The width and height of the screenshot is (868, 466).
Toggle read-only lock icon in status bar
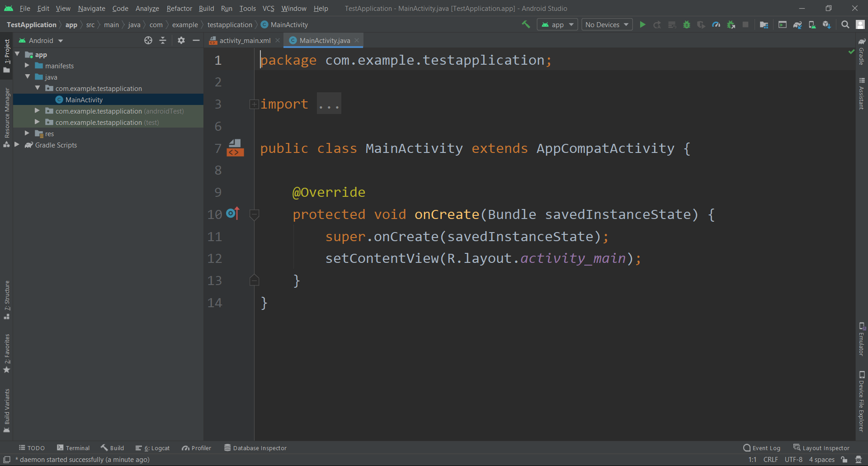[x=844, y=460]
